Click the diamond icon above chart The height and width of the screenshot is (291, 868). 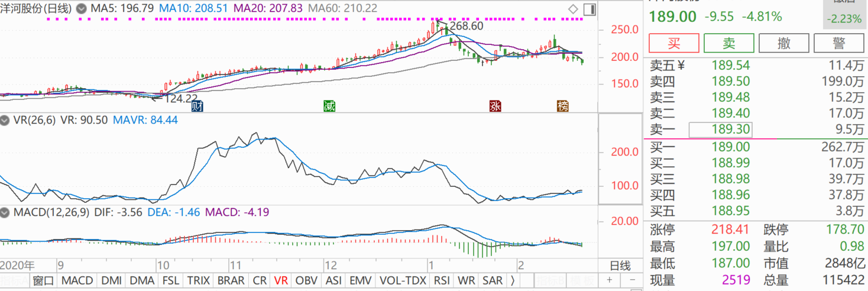(x=572, y=9)
